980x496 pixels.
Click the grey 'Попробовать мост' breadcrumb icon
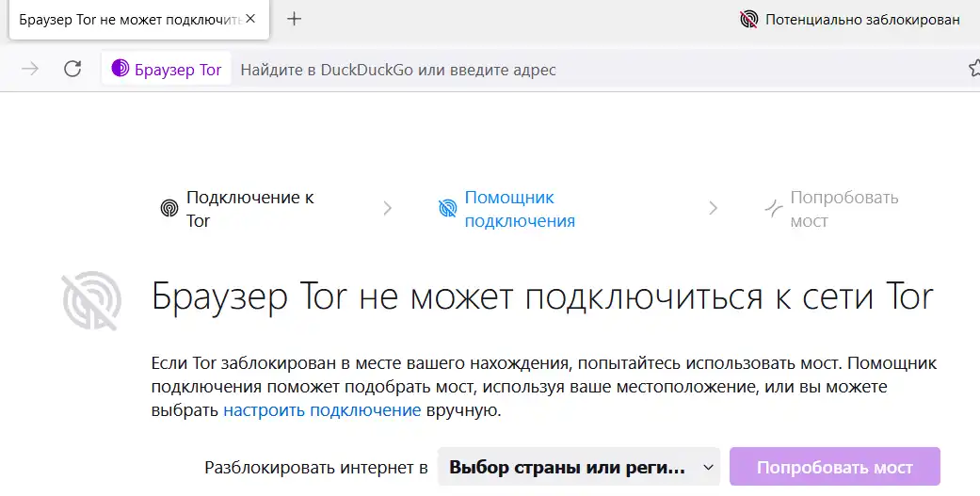[773, 209]
